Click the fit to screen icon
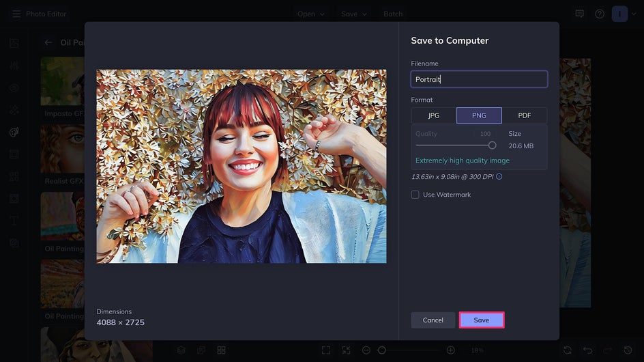Screen dimensions: 644x362 326,350
